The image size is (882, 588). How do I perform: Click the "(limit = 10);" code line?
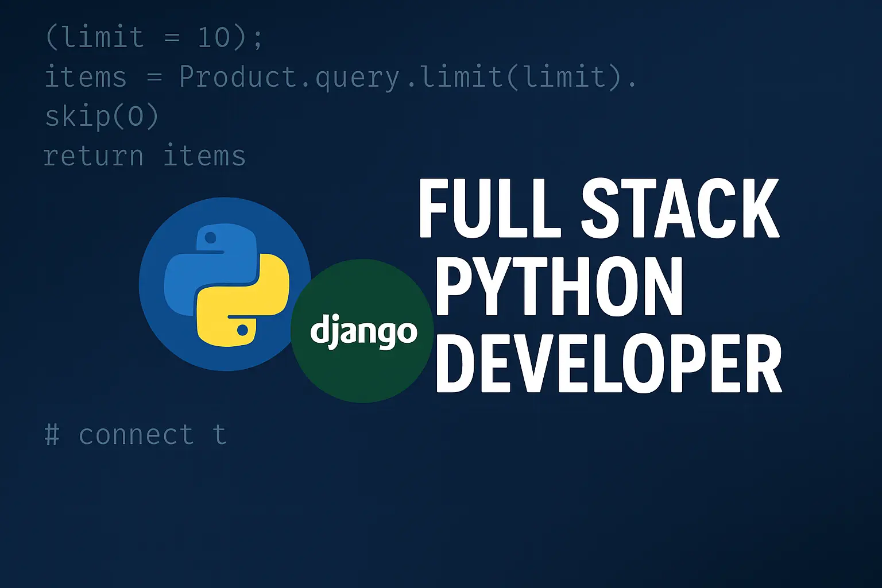point(153,38)
